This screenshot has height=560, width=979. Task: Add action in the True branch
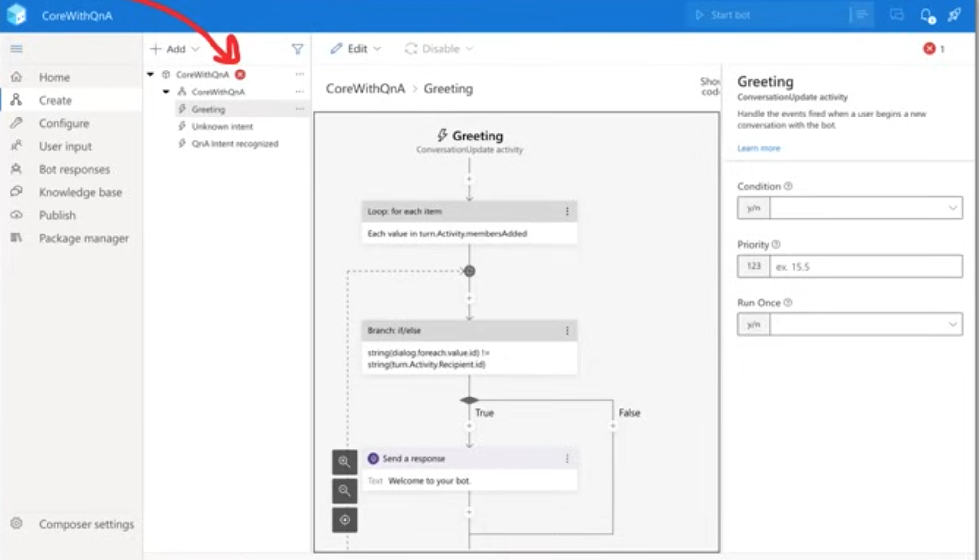click(x=469, y=426)
